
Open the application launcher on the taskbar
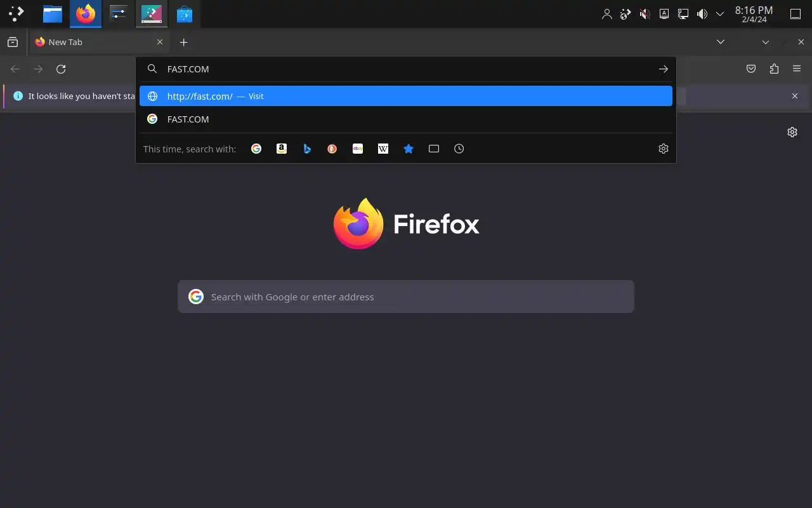(x=16, y=14)
